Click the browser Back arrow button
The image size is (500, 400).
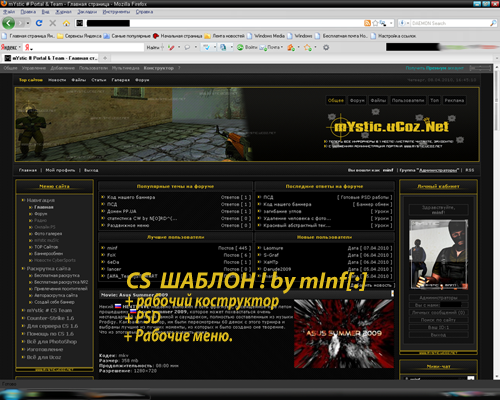(x=8, y=23)
